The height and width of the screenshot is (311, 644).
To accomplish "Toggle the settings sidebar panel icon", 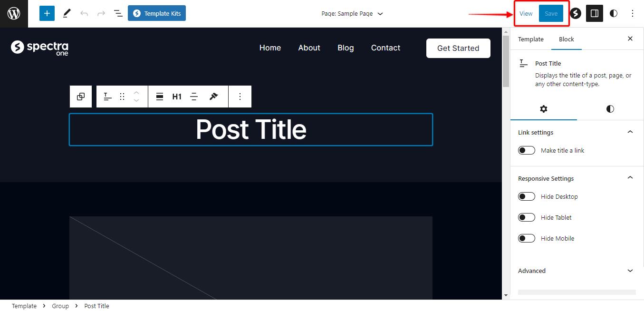I will [x=594, y=13].
